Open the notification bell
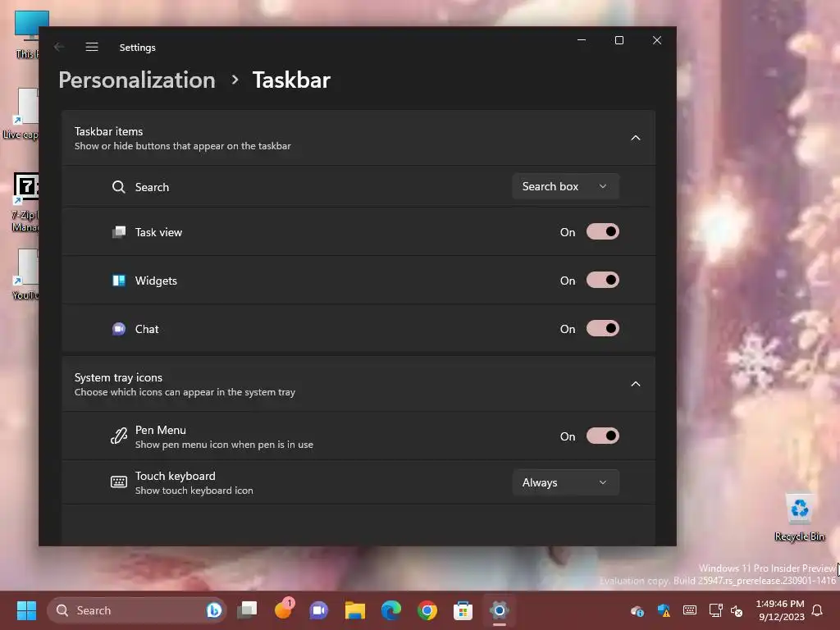 point(818,610)
